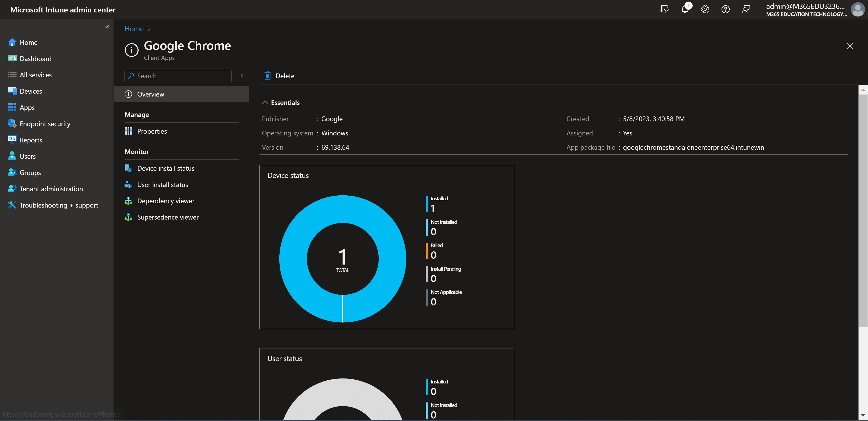Open the feedback icon in header

(746, 9)
